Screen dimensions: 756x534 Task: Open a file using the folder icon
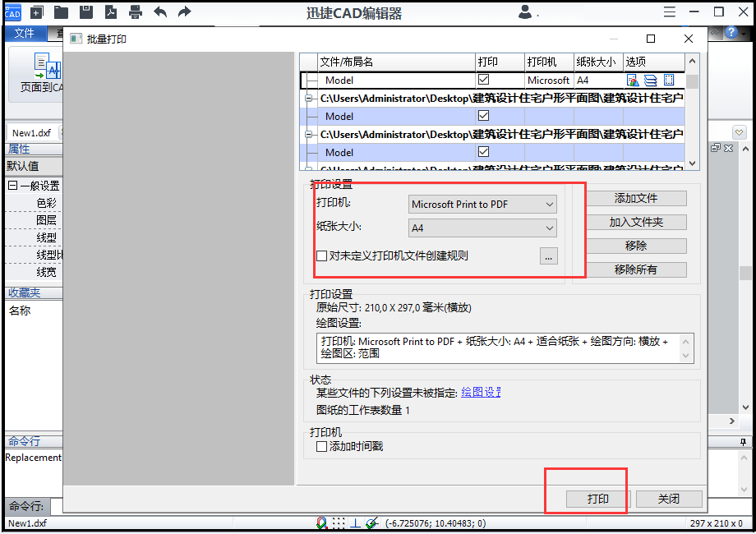click(x=62, y=12)
